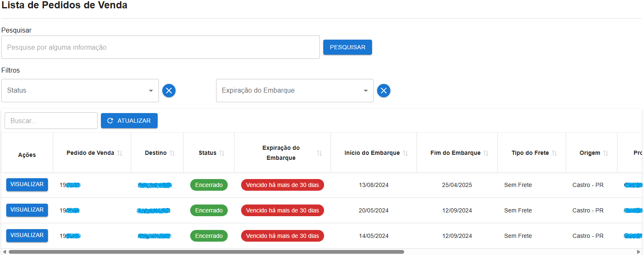Clear the Status filter with blue X icon

(x=169, y=91)
